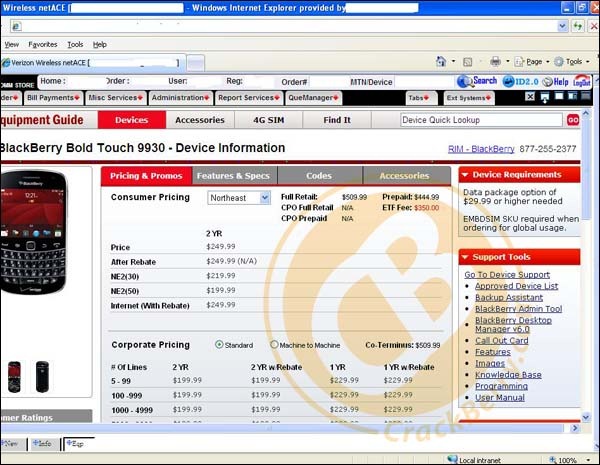Viewport: 600px width, 465px height.
Task: Open the ID2.0 tool icon
Action: (x=508, y=81)
